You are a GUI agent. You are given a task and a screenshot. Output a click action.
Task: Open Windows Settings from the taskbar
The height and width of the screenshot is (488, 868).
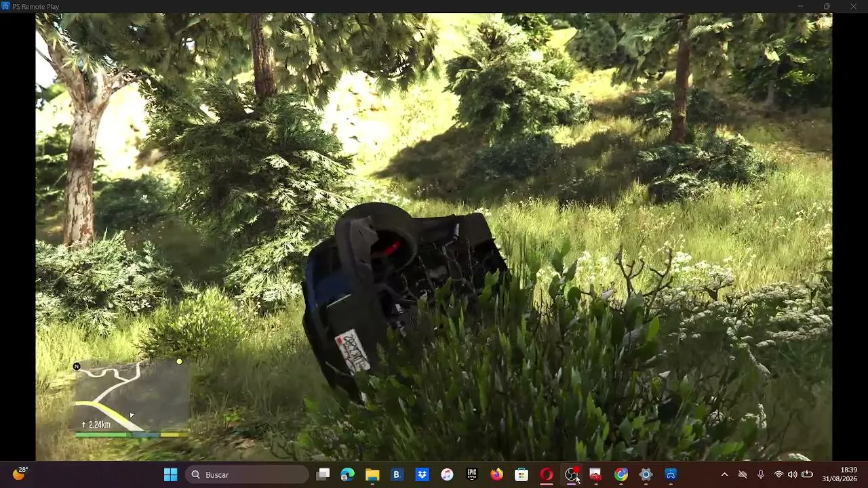click(x=646, y=474)
